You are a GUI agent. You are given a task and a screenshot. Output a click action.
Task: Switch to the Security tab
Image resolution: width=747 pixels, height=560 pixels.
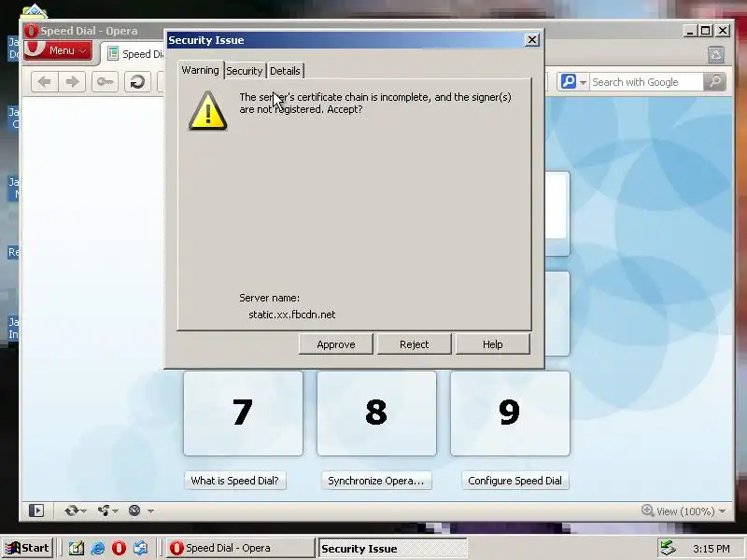(245, 71)
